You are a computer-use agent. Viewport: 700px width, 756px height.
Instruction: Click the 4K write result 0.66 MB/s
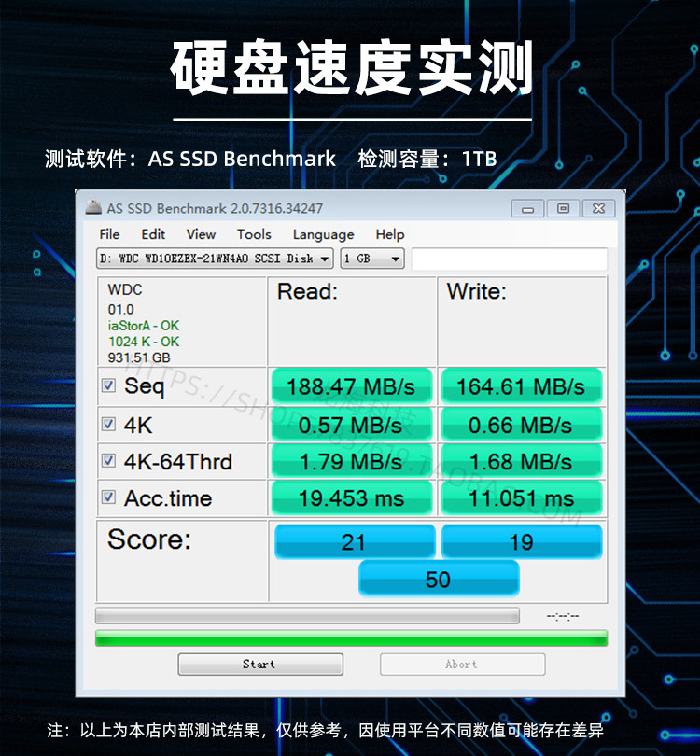522,425
